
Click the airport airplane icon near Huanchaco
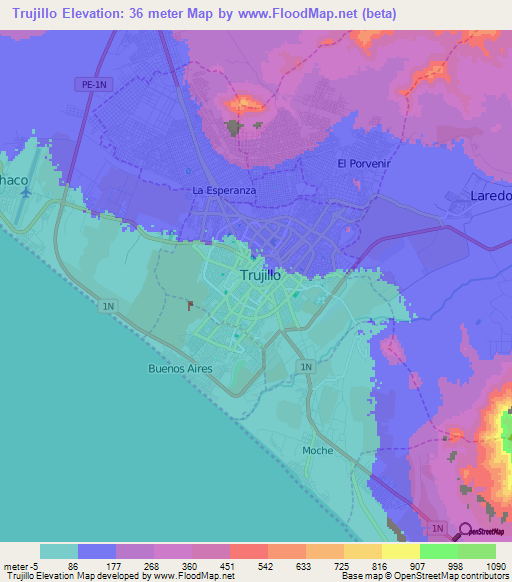(x=26, y=193)
